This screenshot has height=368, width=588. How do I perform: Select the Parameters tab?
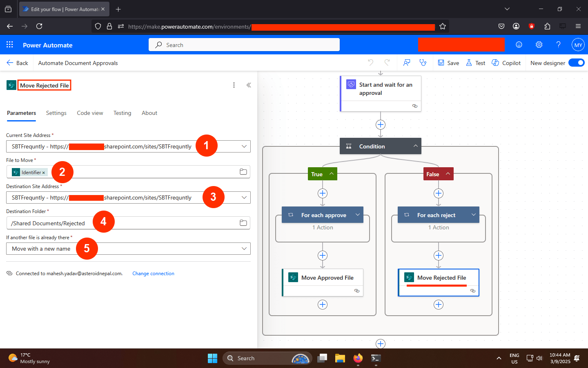[21, 113]
